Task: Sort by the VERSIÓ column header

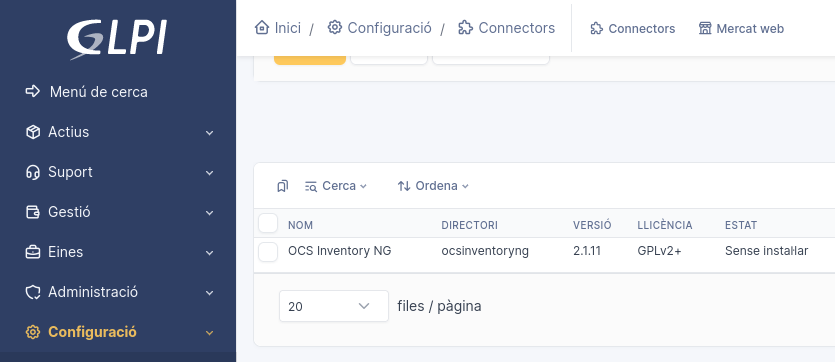Action: click(592, 225)
